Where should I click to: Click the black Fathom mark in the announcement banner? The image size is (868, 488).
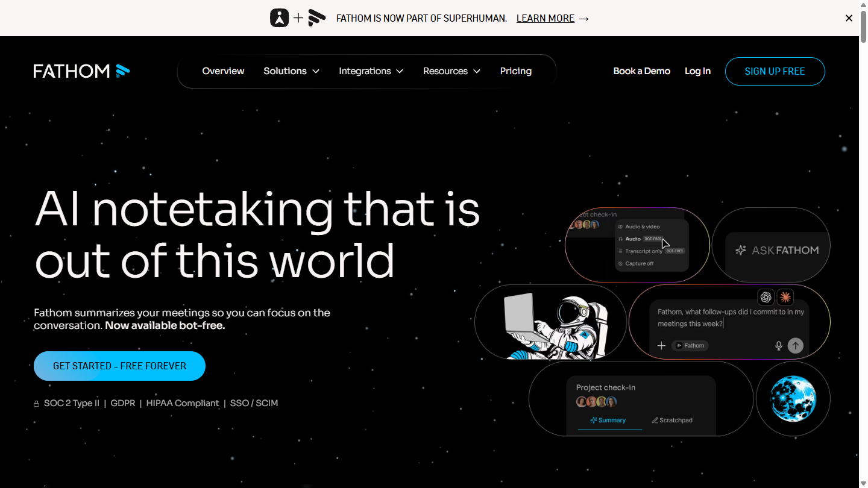tap(317, 18)
